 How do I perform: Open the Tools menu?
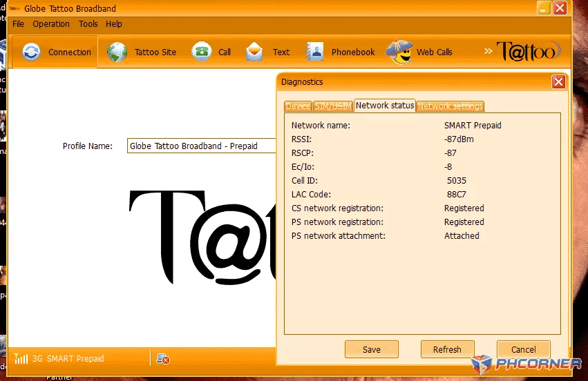pos(88,24)
